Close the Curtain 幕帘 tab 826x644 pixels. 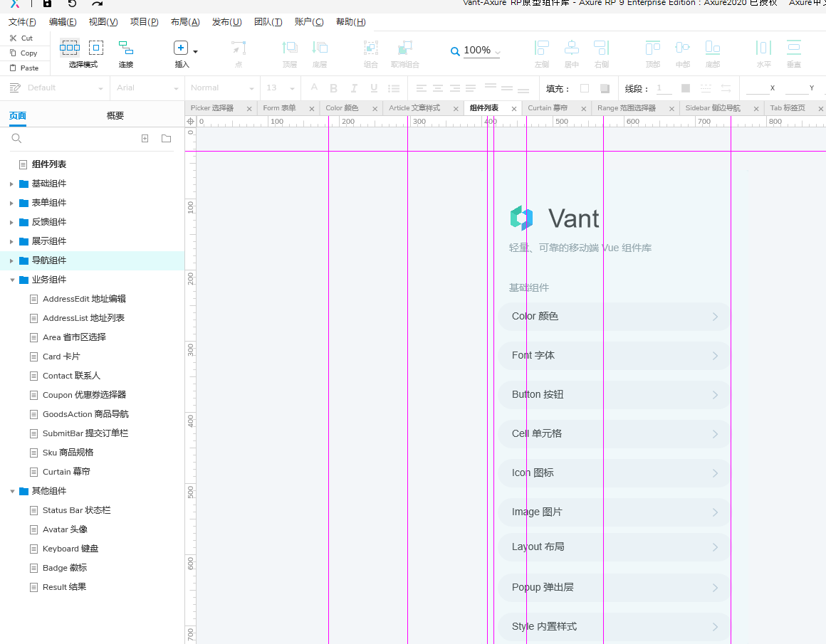pos(583,109)
